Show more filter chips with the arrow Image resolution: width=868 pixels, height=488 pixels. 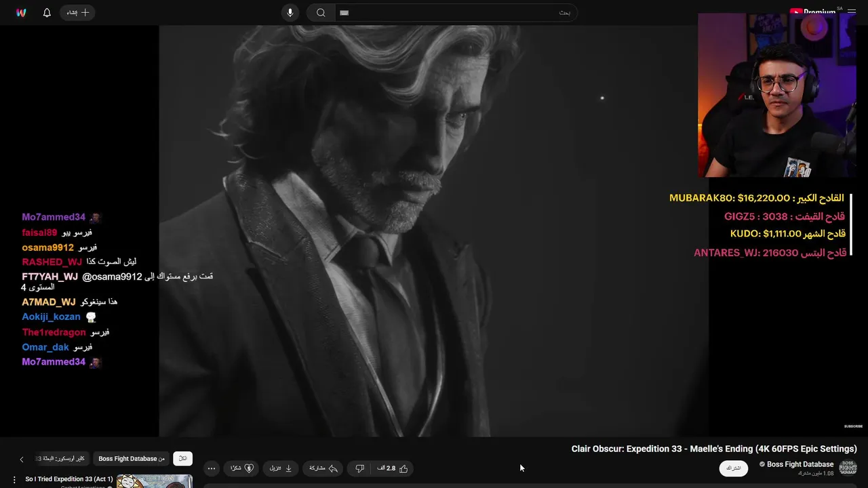pos(21,459)
